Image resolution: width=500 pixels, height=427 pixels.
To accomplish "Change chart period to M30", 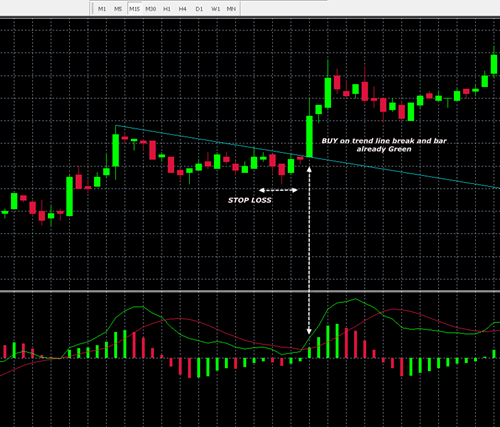I will [x=151, y=9].
